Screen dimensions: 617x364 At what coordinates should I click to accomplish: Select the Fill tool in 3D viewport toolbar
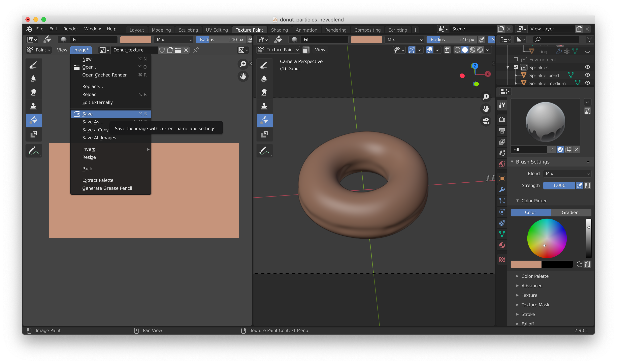[x=264, y=120]
